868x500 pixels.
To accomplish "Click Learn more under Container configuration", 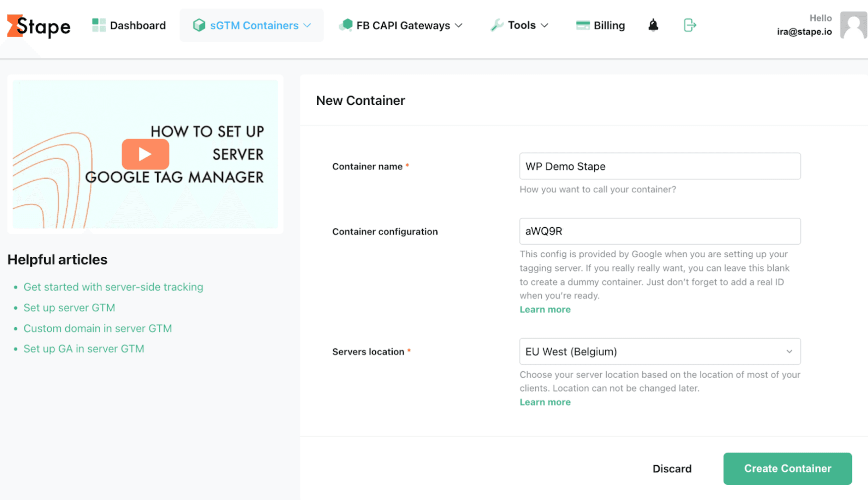I will pos(545,309).
